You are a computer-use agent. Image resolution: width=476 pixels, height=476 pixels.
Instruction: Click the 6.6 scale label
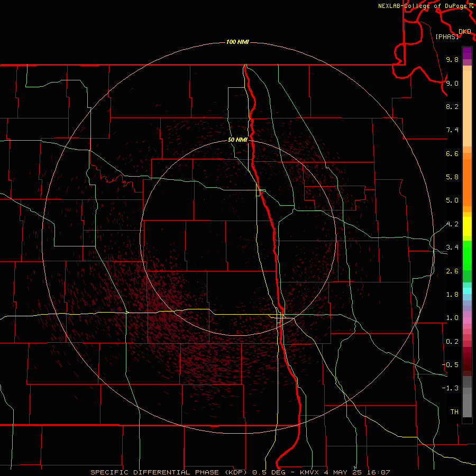point(452,153)
